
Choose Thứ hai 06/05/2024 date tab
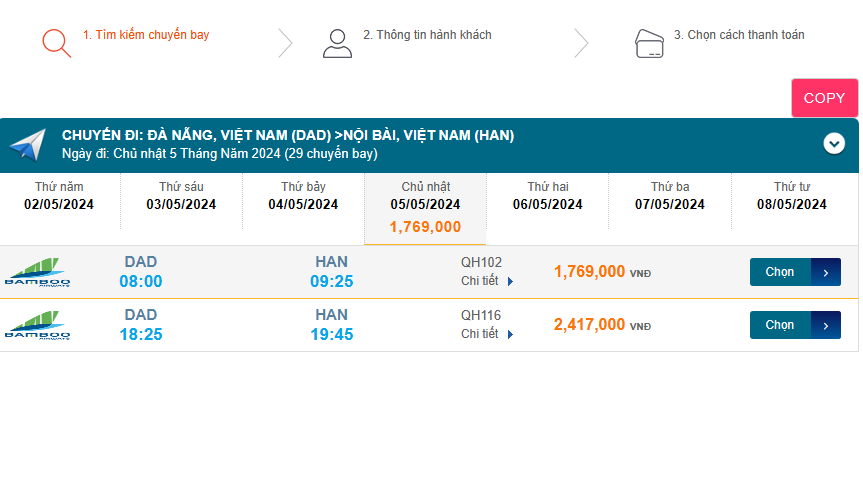[547, 196]
